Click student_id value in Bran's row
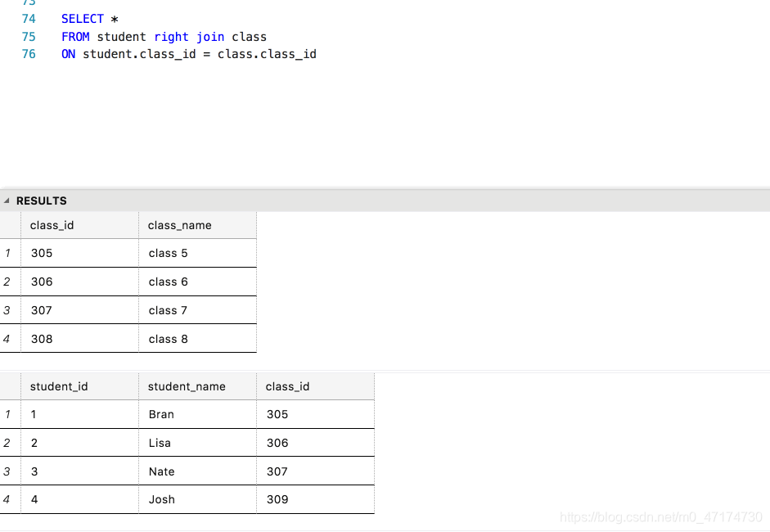 click(x=80, y=415)
